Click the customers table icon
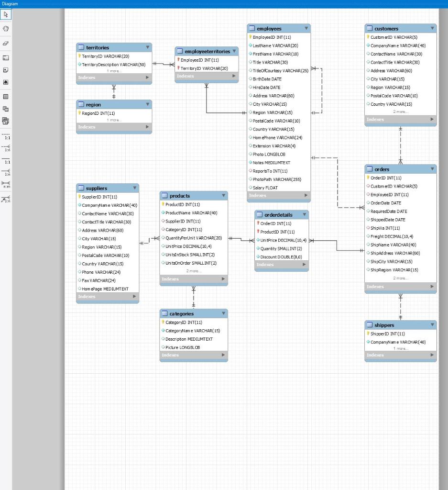The image size is (448, 490). (370, 28)
